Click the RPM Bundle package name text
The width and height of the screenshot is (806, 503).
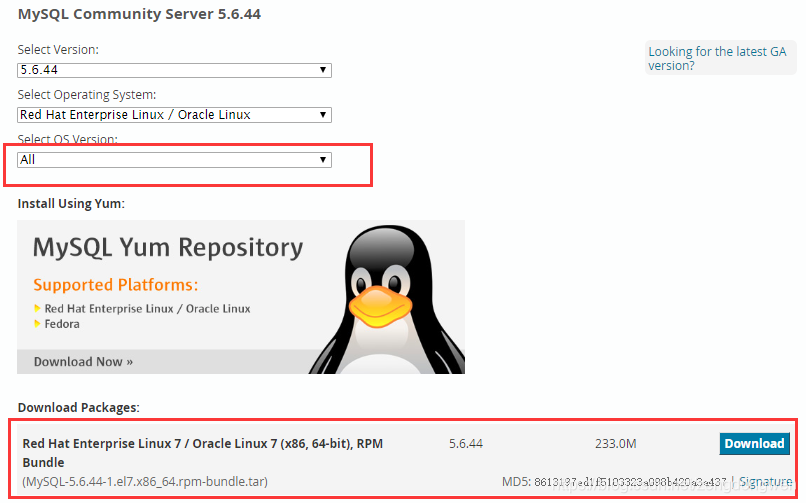point(203,453)
